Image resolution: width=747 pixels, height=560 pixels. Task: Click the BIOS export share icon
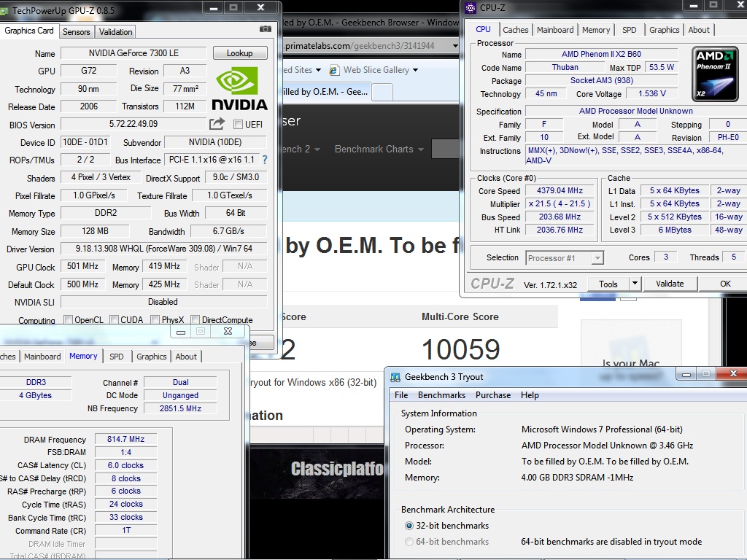217,124
